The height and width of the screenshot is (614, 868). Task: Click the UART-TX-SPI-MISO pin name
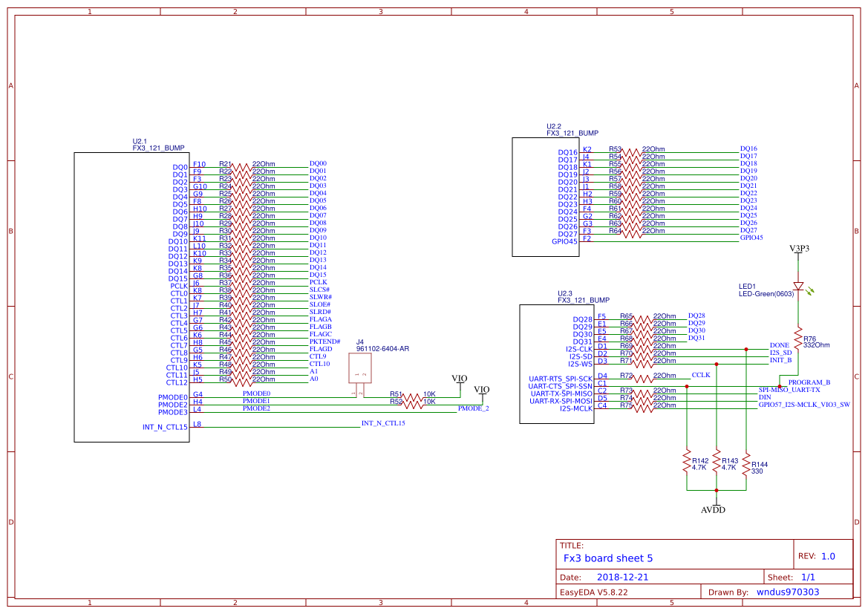(561, 393)
